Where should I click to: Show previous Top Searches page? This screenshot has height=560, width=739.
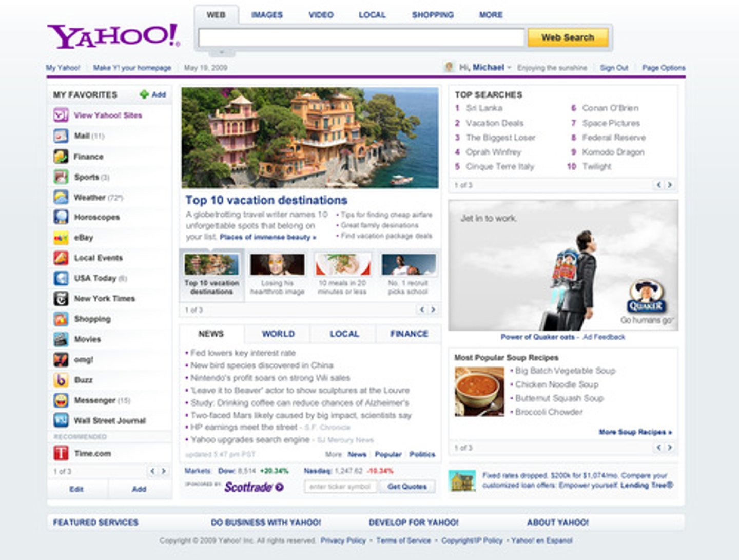(659, 185)
